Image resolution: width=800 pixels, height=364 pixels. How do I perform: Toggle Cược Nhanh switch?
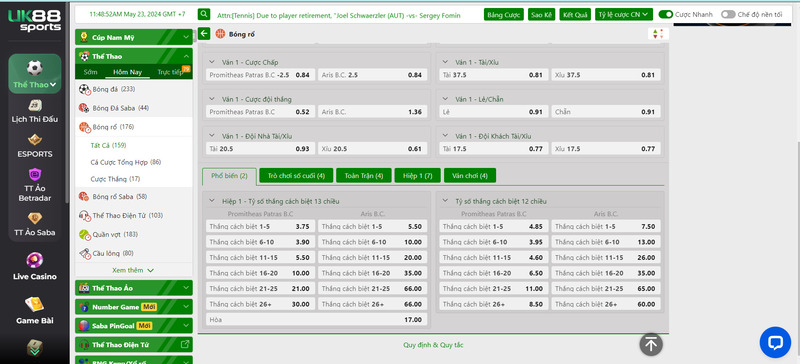click(x=665, y=14)
